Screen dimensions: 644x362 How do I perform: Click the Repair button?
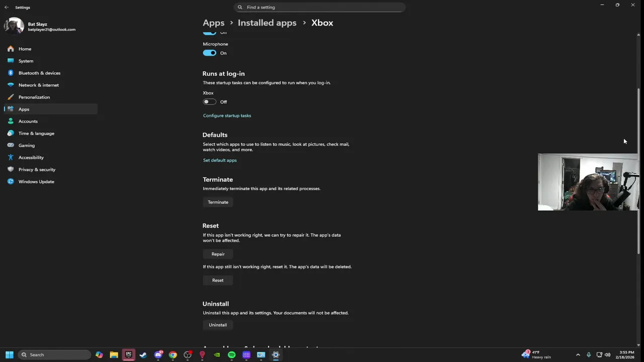(x=218, y=254)
